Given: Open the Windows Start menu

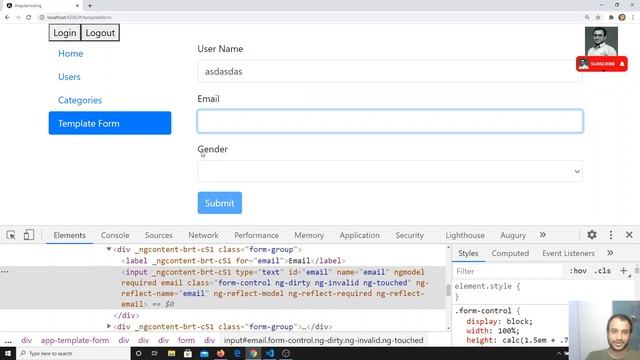Looking at the screenshot, I should point(8,353).
